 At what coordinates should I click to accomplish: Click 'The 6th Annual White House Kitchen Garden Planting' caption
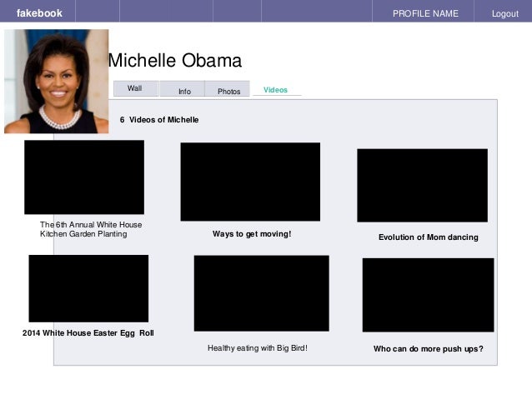[91, 229]
